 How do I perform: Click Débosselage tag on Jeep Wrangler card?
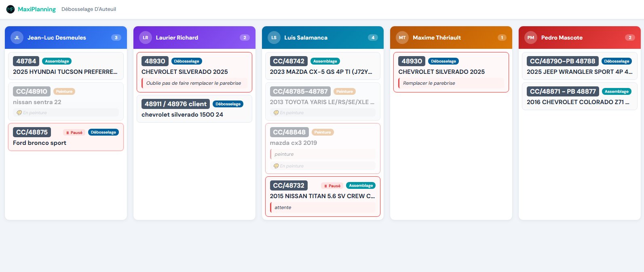[x=617, y=61]
